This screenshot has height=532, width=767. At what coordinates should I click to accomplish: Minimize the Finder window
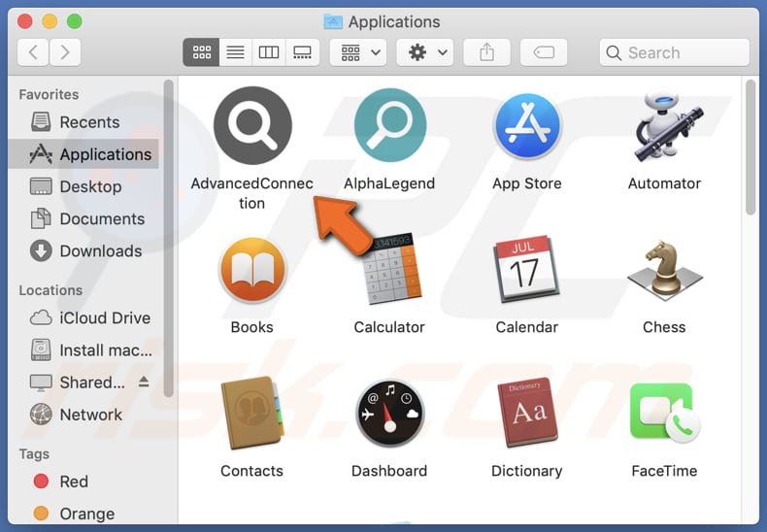(50, 21)
